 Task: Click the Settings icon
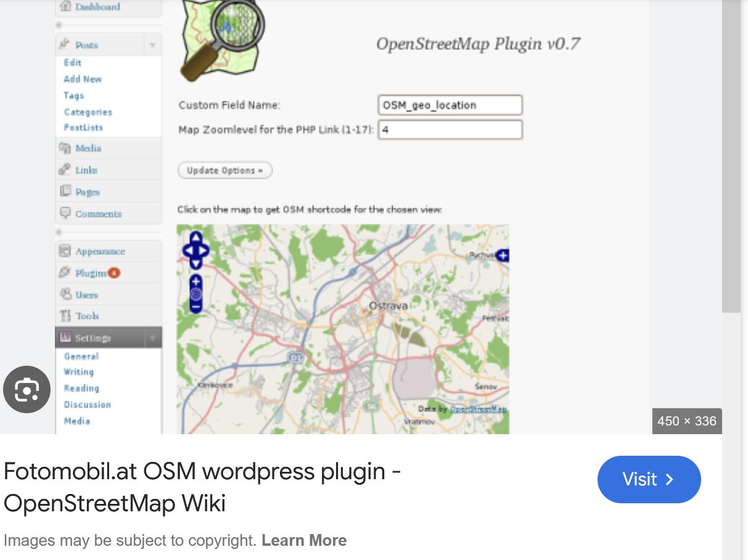[x=65, y=337]
